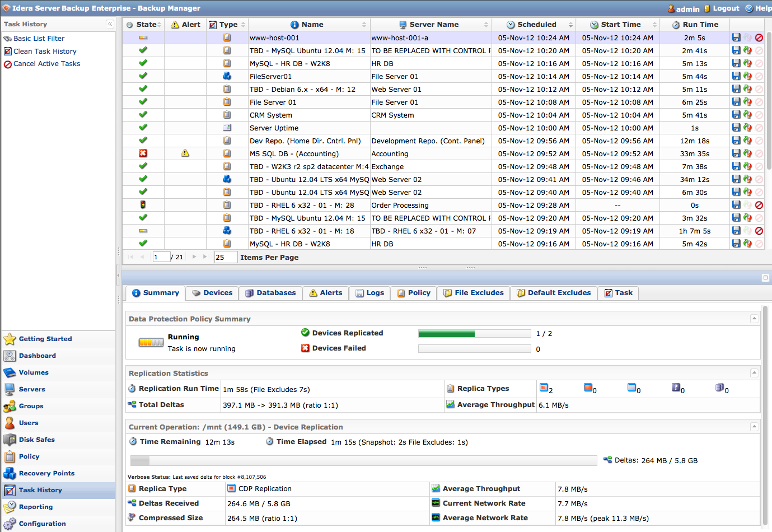Switch to the Alerts tab
The image size is (772, 532).
[x=326, y=293]
